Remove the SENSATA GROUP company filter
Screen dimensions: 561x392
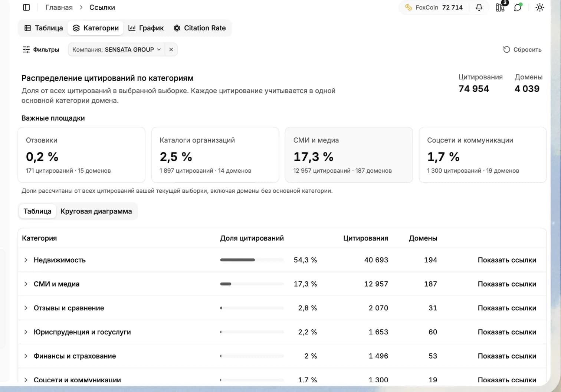(x=171, y=50)
